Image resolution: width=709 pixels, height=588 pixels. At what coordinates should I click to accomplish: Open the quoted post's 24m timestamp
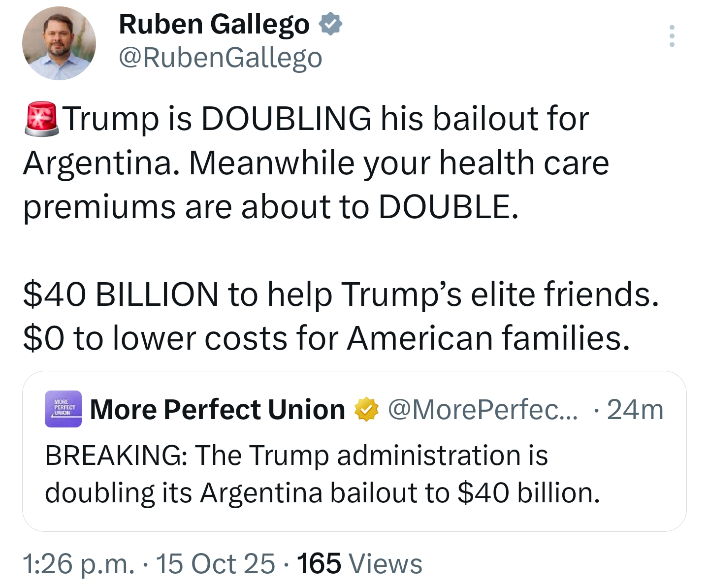635,410
